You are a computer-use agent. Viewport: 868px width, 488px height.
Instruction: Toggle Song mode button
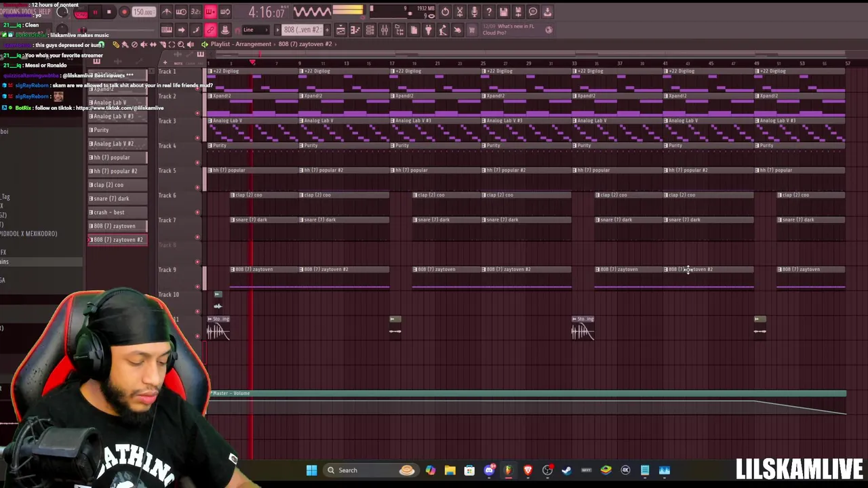[80, 14]
